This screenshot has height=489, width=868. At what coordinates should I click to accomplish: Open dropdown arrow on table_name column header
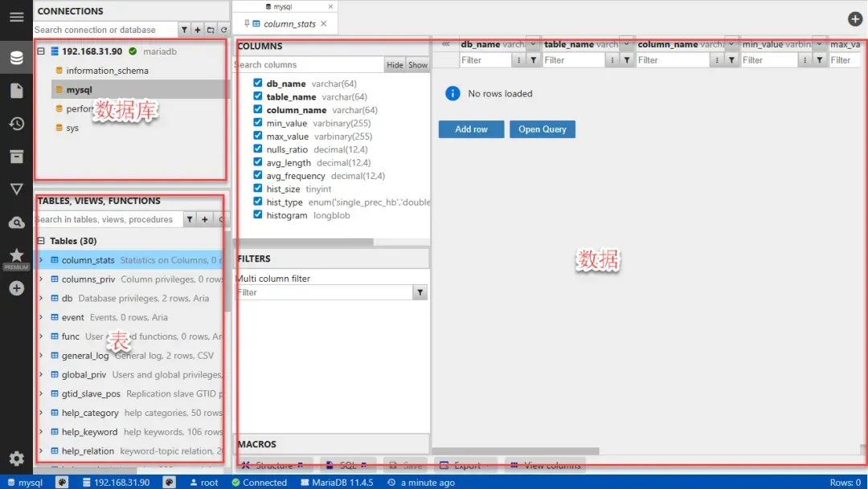click(626, 44)
